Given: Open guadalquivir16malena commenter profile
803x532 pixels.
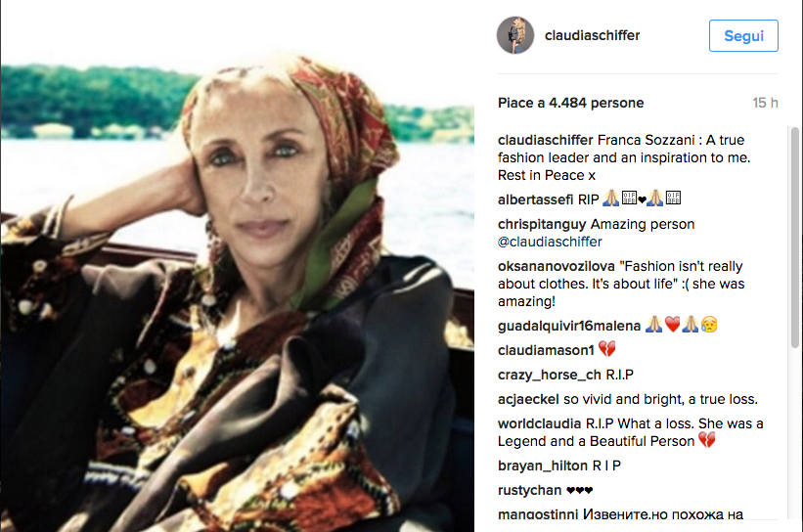Looking at the screenshot, I should pos(569,327).
